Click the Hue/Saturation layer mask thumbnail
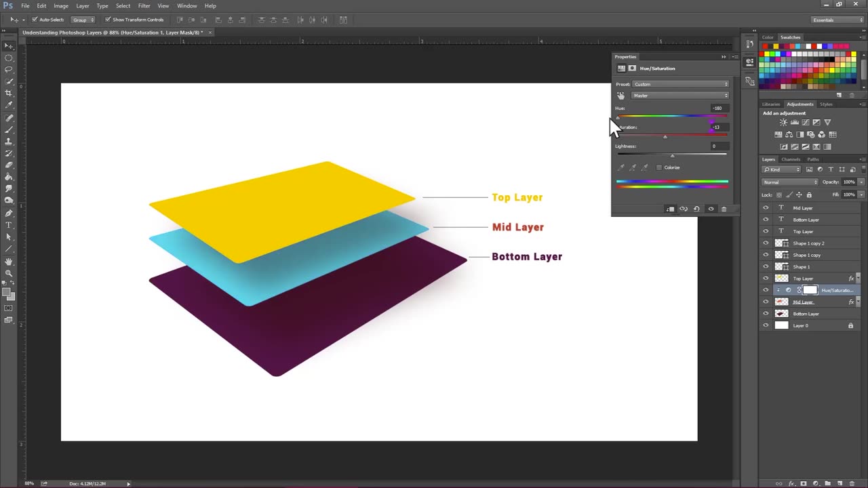This screenshot has height=488, width=868. (x=810, y=290)
